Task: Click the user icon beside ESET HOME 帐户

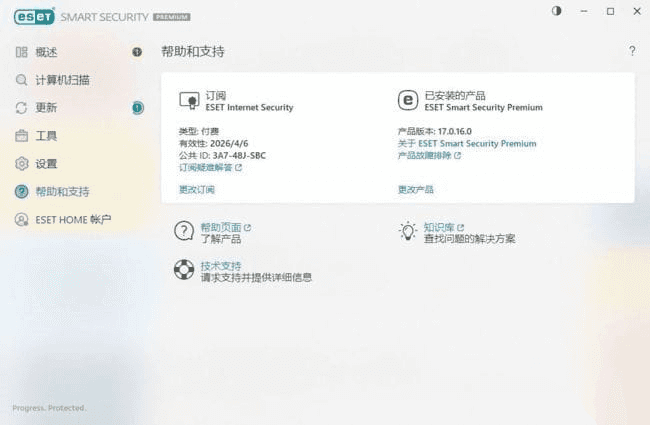Action: 22,219
